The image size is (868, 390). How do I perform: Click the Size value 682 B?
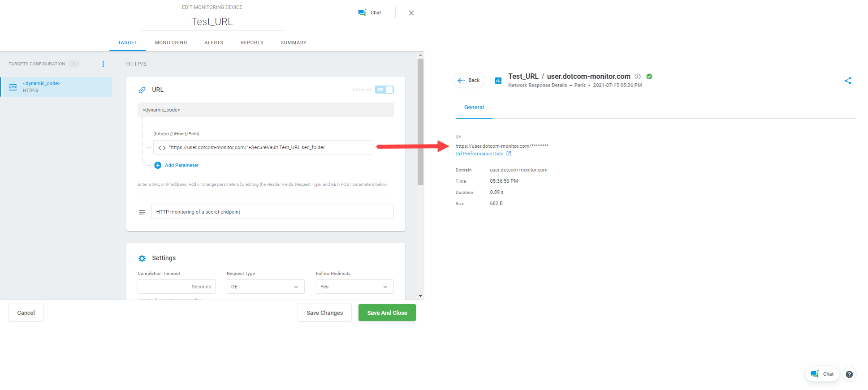click(496, 204)
